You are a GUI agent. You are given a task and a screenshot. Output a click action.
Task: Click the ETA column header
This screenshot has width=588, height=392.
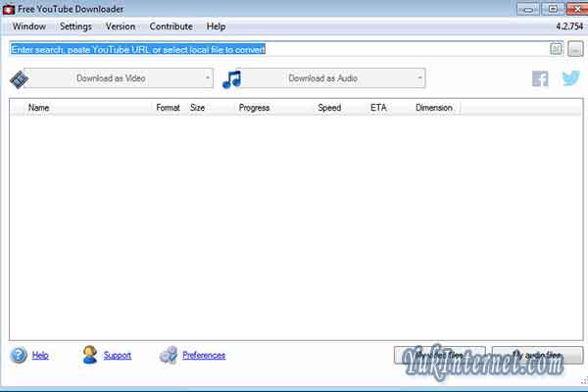coord(378,108)
